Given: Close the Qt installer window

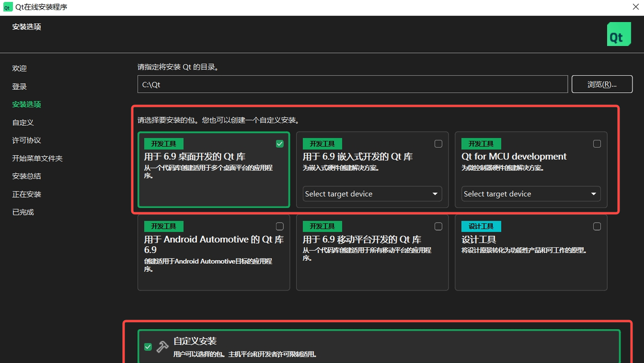Looking at the screenshot, I should 635,8.
